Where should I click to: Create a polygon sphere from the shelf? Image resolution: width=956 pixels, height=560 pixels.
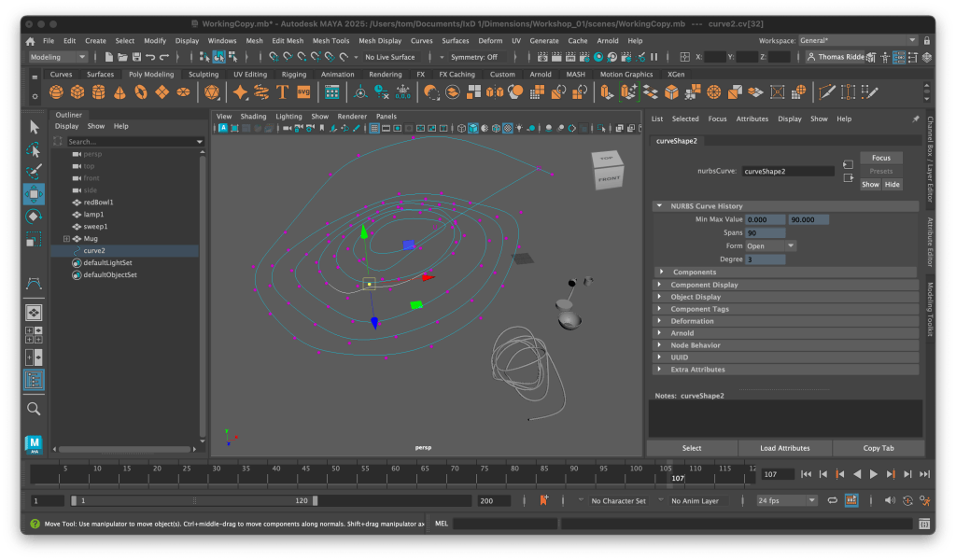click(57, 92)
